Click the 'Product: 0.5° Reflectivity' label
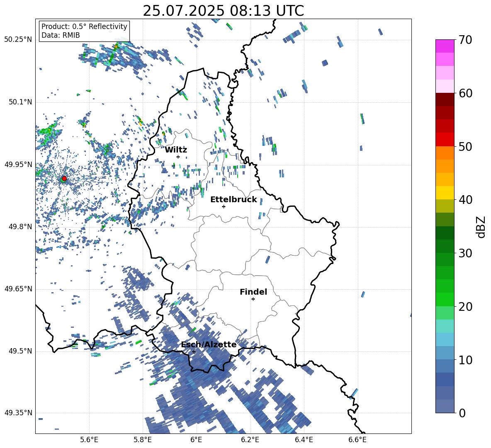This screenshot has height=448, width=491. click(x=84, y=26)
